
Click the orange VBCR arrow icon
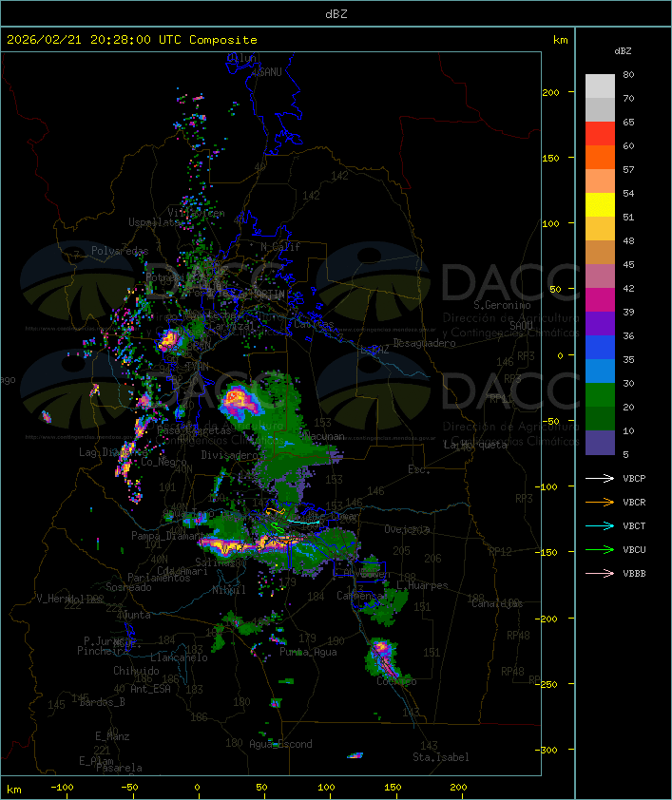600,502
